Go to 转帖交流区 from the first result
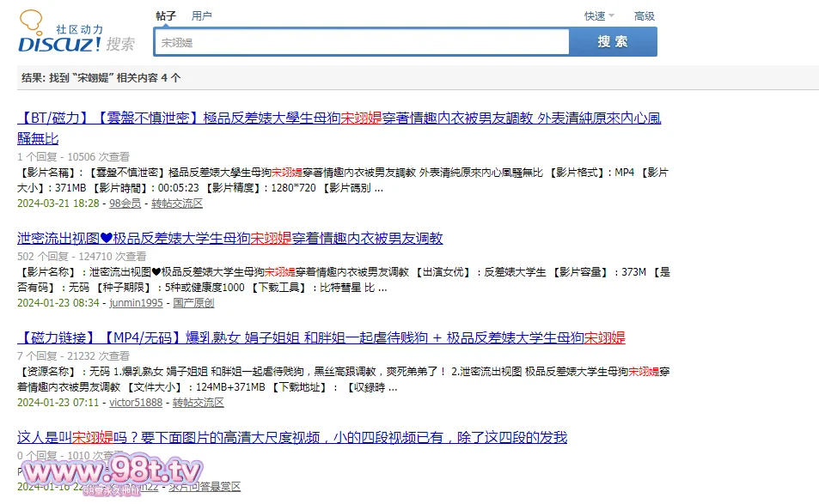Viewport: 819px width, 504px height. coord(177,203)
